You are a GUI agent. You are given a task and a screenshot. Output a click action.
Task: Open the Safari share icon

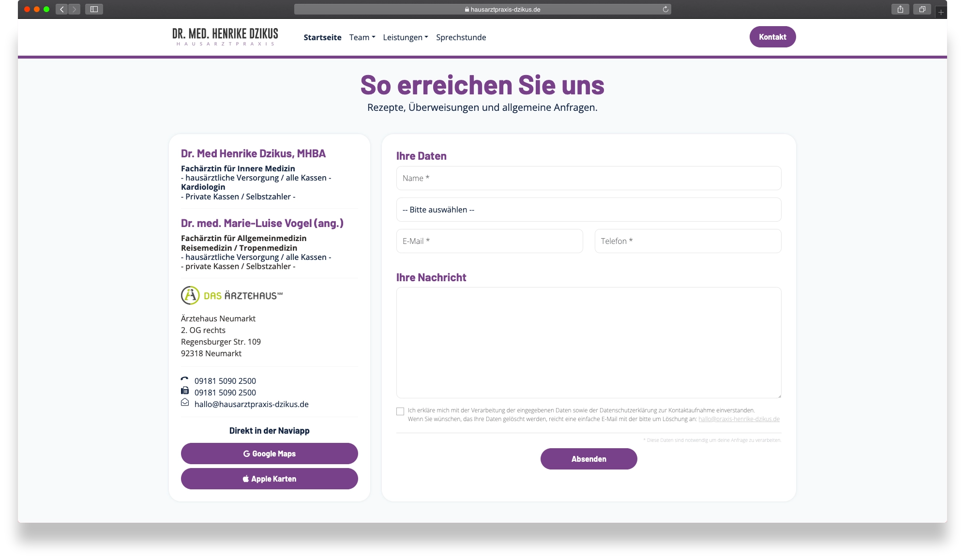[x=900, y=9]
